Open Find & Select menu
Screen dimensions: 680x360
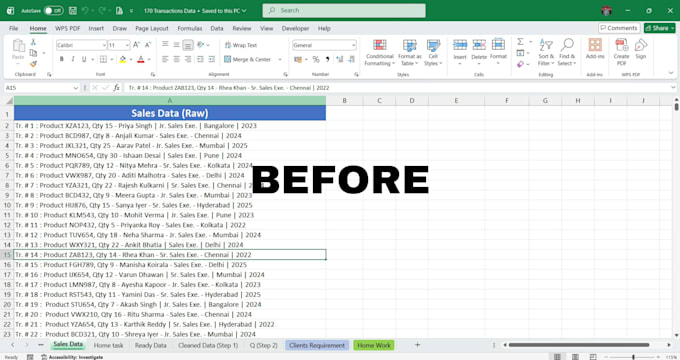(567, 52)
